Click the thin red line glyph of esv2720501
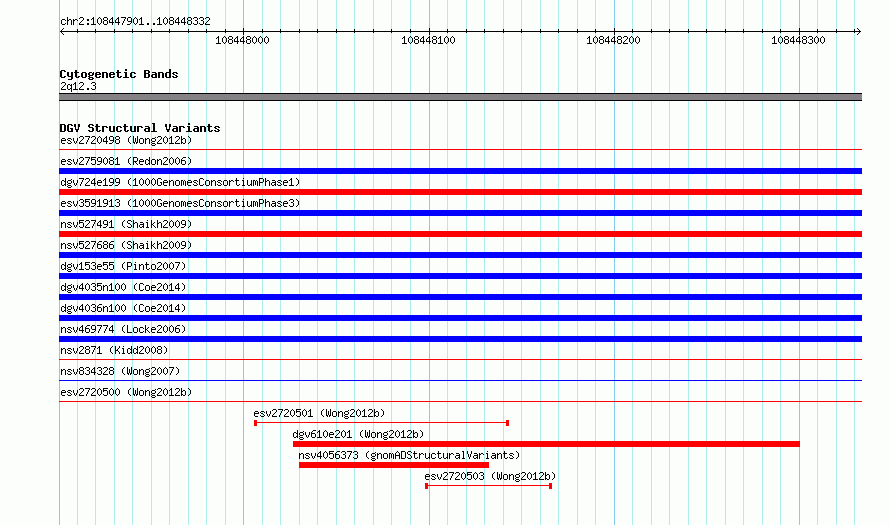890x525 pixels. point(381,423)
